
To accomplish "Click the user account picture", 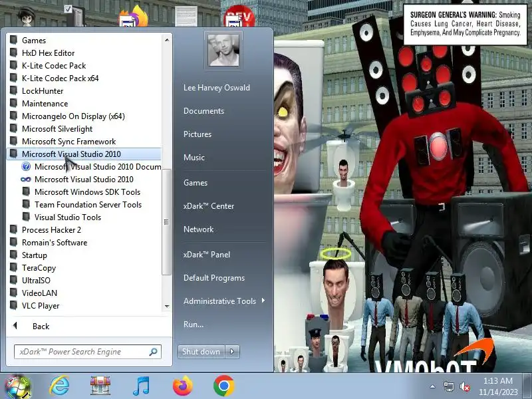I will [x=223, y=50].
